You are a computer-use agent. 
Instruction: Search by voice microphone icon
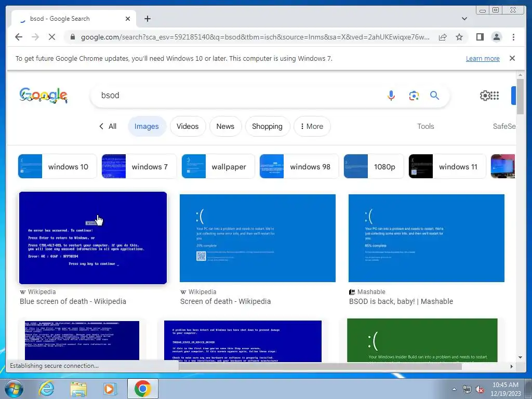(391, 96)
